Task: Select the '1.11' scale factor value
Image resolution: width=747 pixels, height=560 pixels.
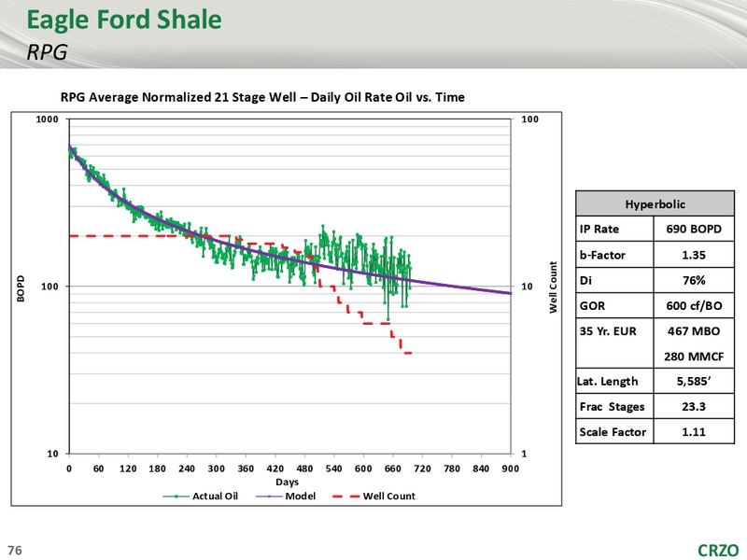Action: coord(694,432)
